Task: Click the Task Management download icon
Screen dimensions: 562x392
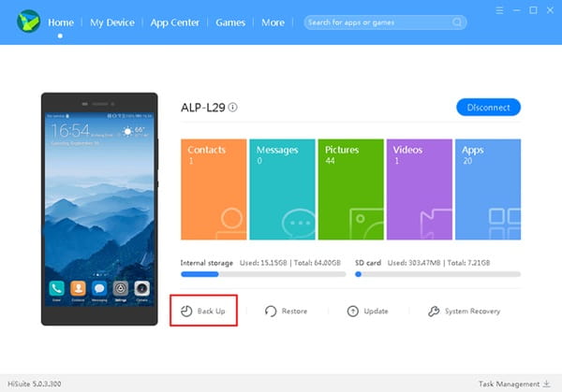Action: coord(547,384)
